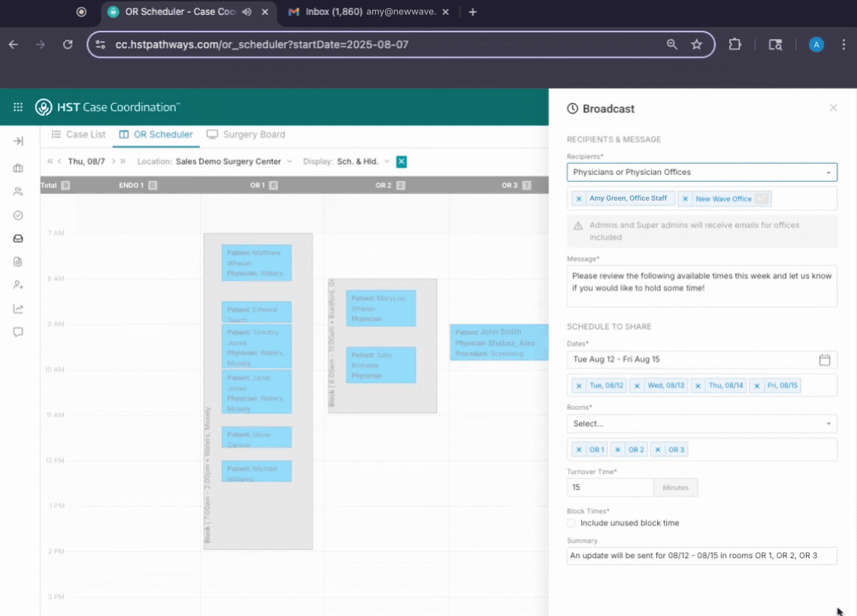The height and width of the screenshot is (616, 857).
Task: Open the analytics chart sidebar icon
Action: pos(18,309)
